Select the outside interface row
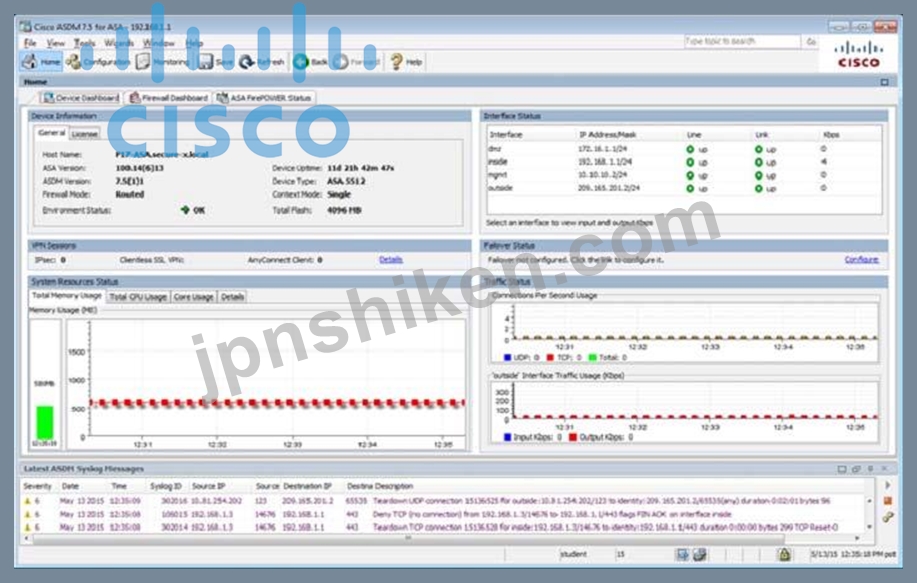 click(683, 188)
